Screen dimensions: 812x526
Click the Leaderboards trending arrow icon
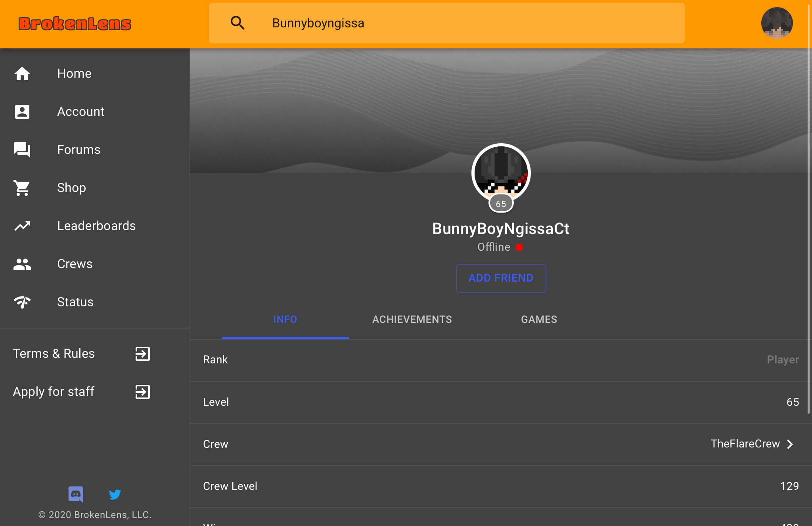coord(22,226)
